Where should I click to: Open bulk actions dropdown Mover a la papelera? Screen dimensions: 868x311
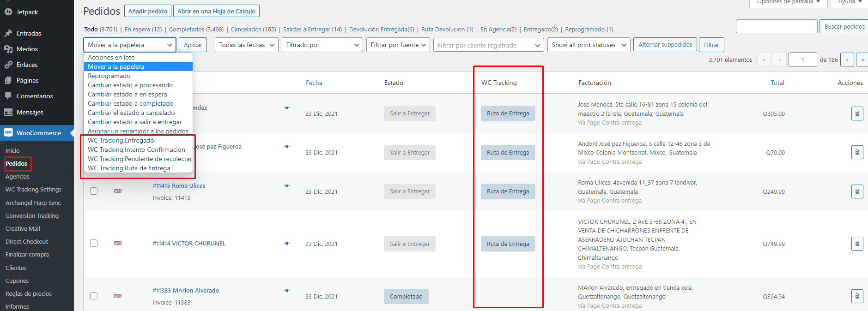[x=130, y=45]
